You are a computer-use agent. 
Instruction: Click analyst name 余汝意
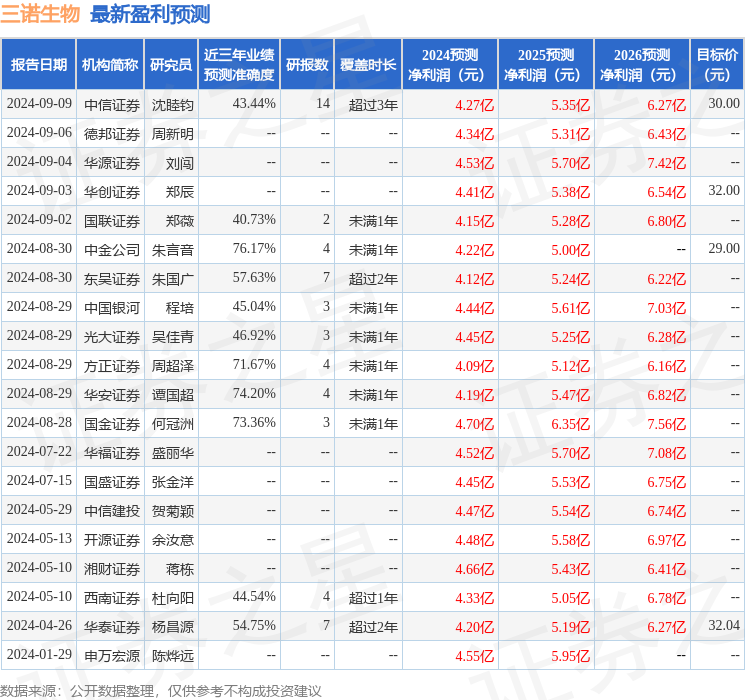tap(172, 540)
